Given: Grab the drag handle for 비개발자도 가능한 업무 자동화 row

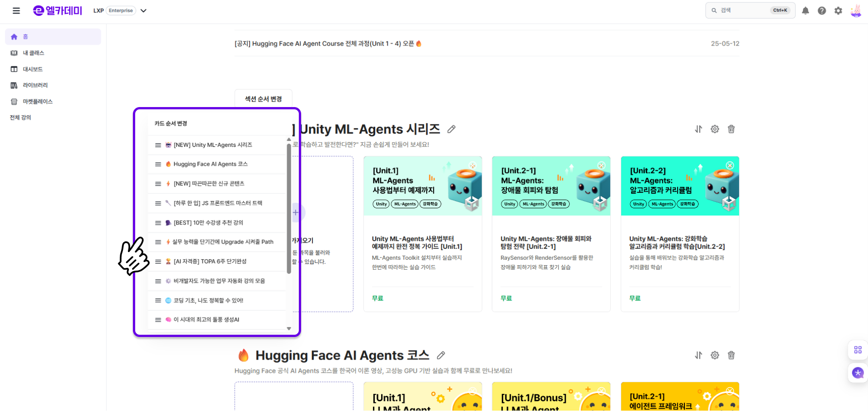Looking at the screenshot, I should 158,281.
